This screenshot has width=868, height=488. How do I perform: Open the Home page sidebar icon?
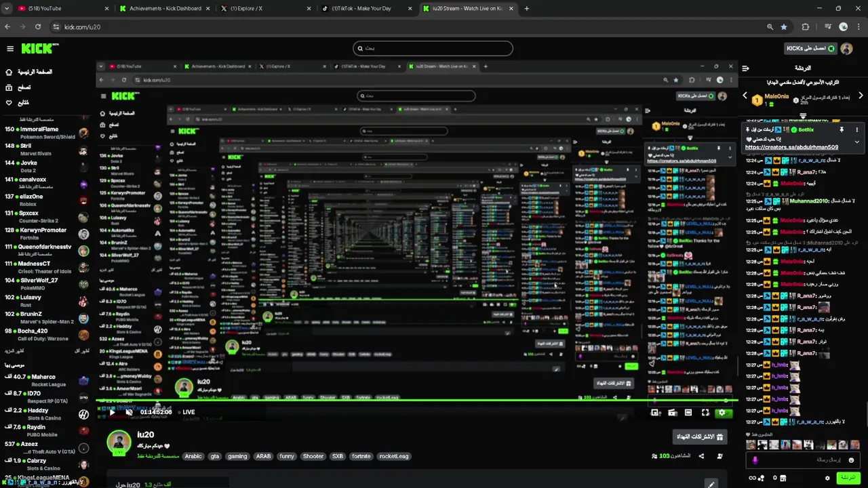click(x=9, y=72)
